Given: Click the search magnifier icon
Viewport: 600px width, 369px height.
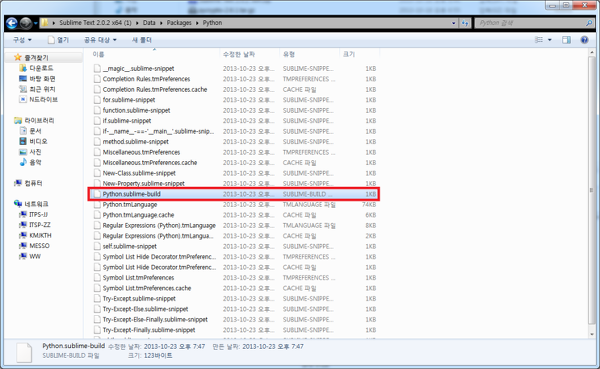Looking at the screenshot, I should click(x=589, y=23).
